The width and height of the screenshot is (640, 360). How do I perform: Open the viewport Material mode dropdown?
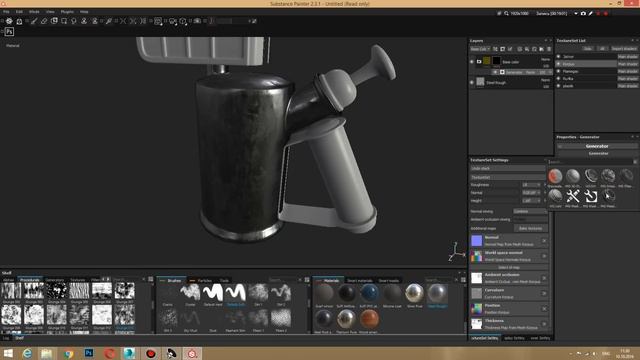tap(13, 46)
